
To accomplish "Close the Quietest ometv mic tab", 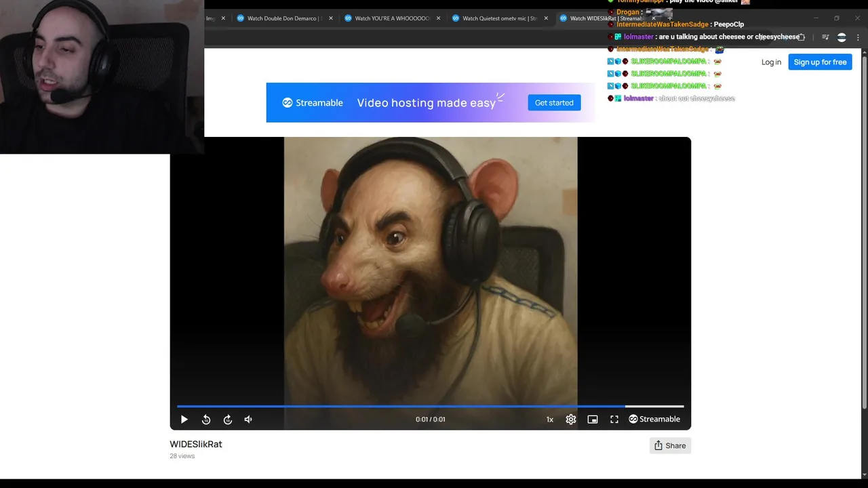I will 546,18.
